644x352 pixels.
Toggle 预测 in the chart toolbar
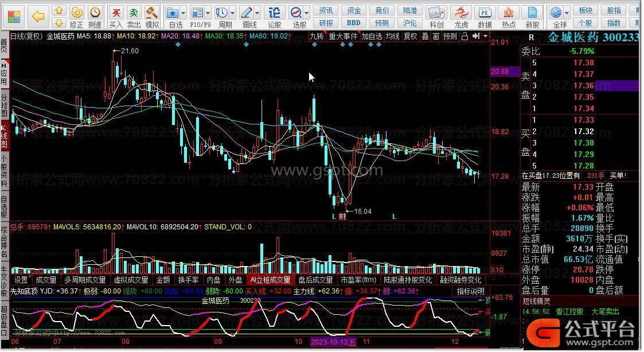pos(450,36)
